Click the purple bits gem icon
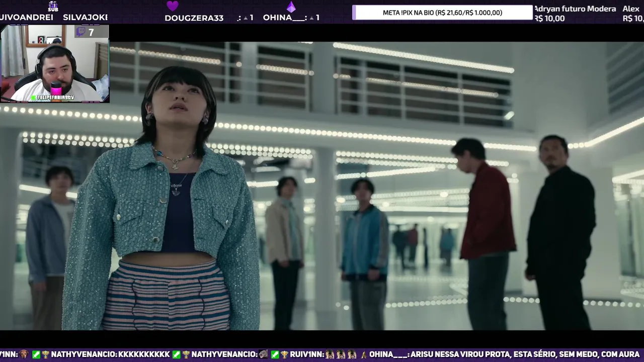 point(291,7)
